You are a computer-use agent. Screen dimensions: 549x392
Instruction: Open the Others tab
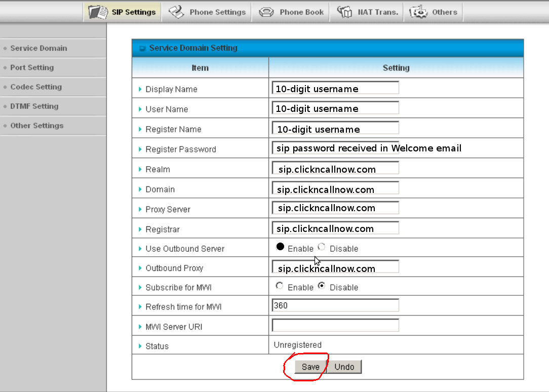coord(434,12)
